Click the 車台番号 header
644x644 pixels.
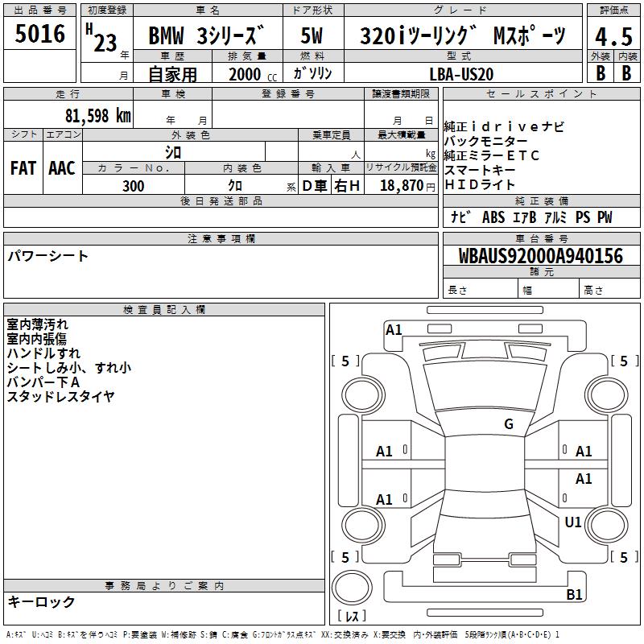[541, 238]
